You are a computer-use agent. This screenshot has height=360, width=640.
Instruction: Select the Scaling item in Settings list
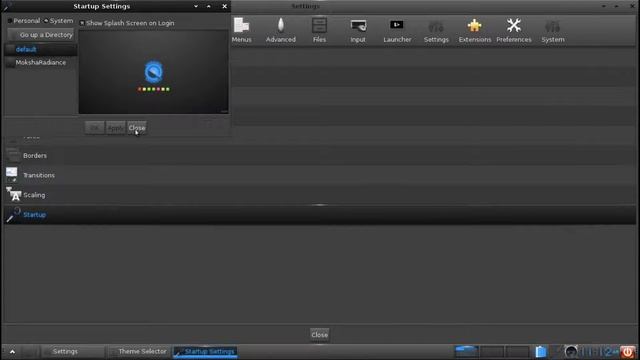tap(320, 195)
